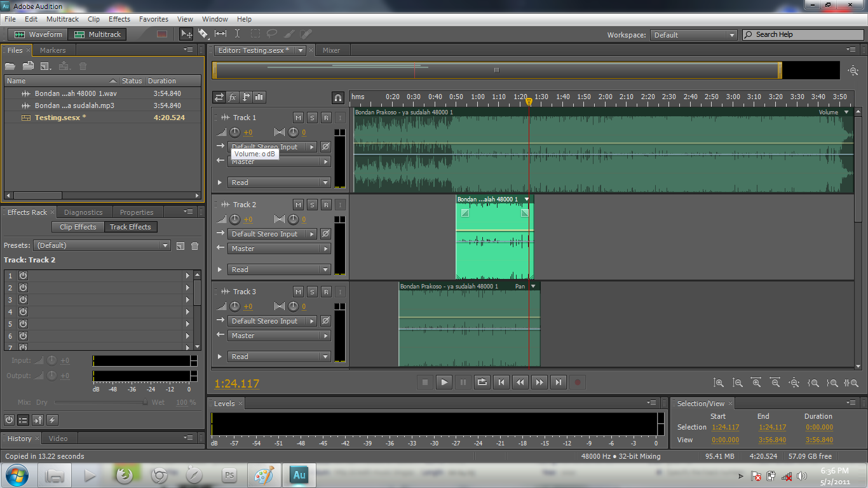Image resolution: width=868 pixels, height=488 pixels.
Task: Click the volume speaker icon in system tray
Action: [x=802, y=476]
